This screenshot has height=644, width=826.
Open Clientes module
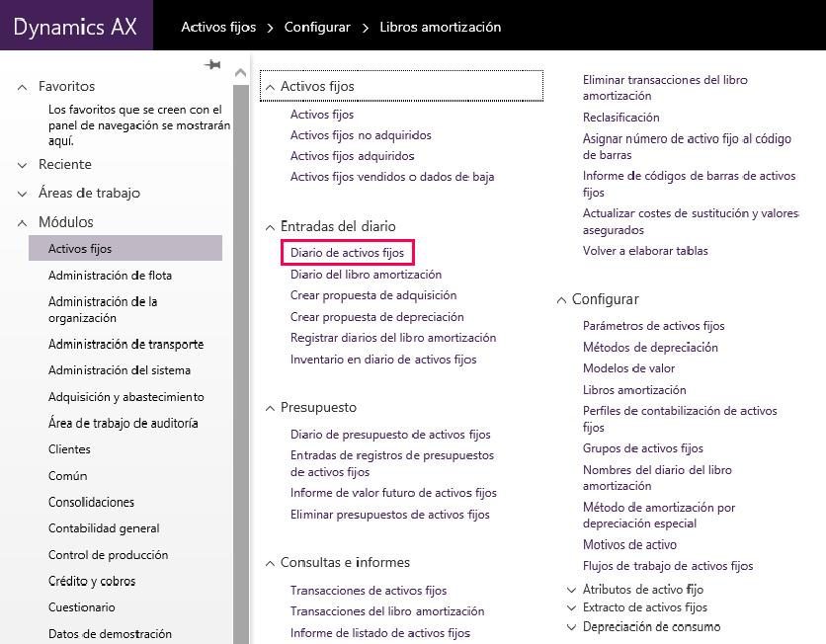[x=69, y=449]
